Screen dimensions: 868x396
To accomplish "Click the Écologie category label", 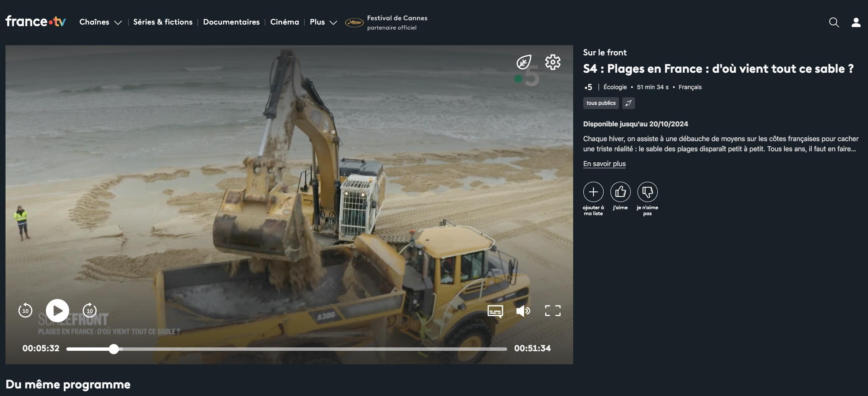I will [x=615, y=87].
